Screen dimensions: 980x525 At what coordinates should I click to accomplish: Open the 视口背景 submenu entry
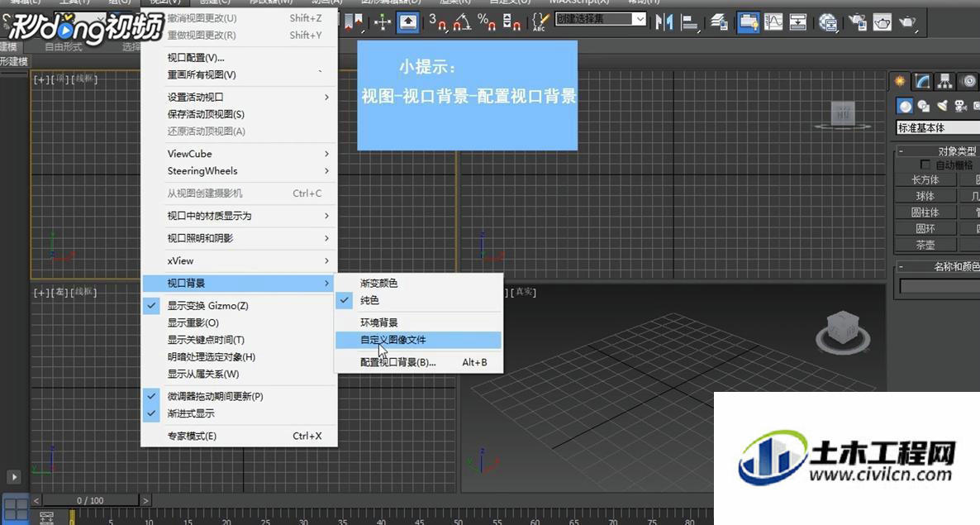click(240, 283)
